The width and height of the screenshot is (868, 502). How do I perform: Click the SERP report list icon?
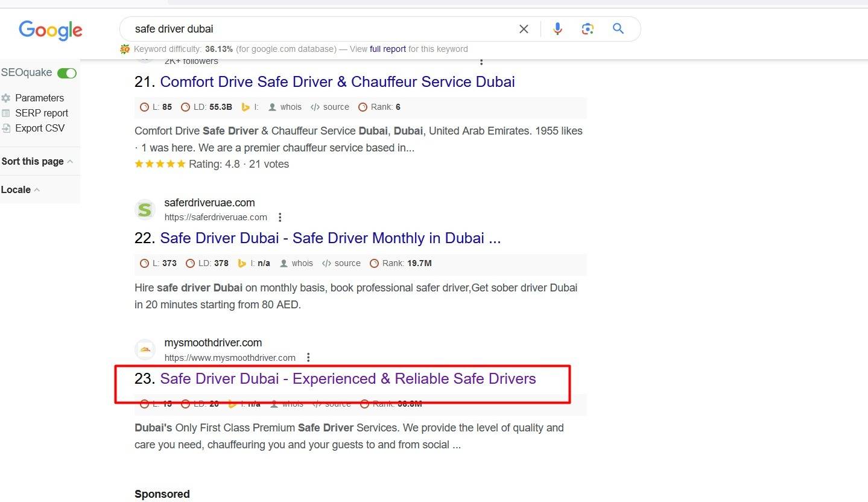(x=6, y=113)
